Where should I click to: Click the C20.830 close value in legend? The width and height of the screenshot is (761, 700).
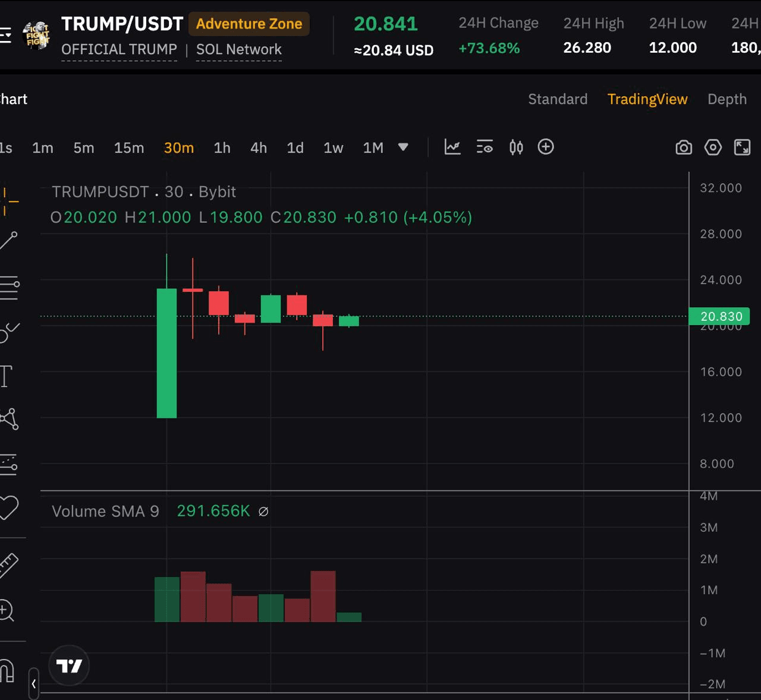coord(303,217)
